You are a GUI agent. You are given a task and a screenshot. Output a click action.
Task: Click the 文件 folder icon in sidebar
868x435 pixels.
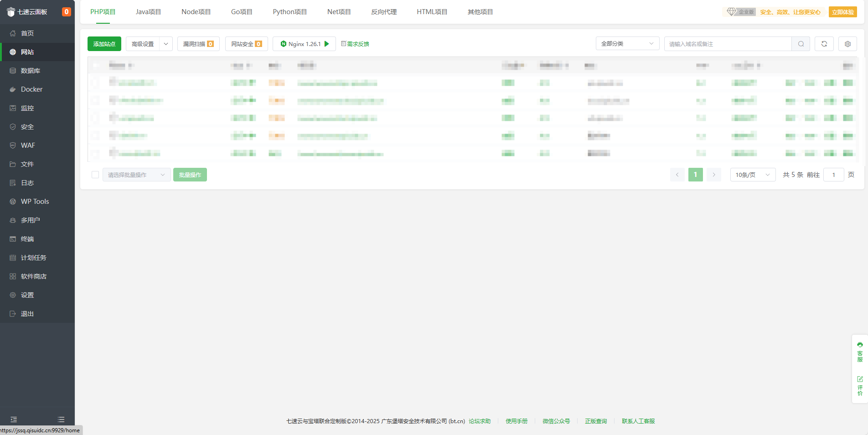click(13, 164)
